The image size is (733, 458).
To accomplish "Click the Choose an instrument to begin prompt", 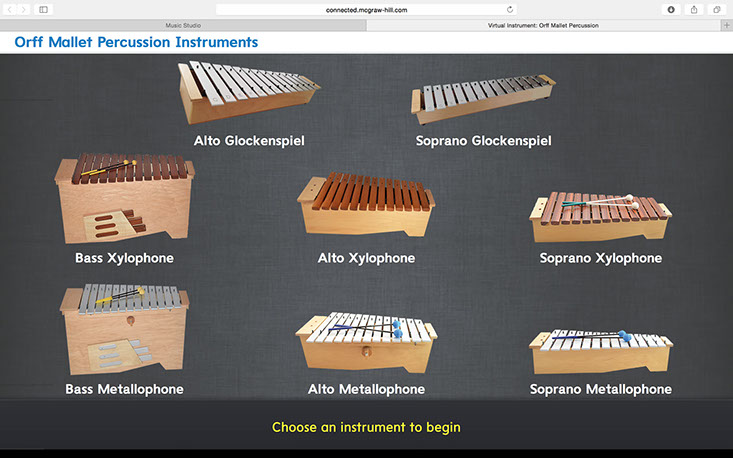I will [x=366, y=427].
